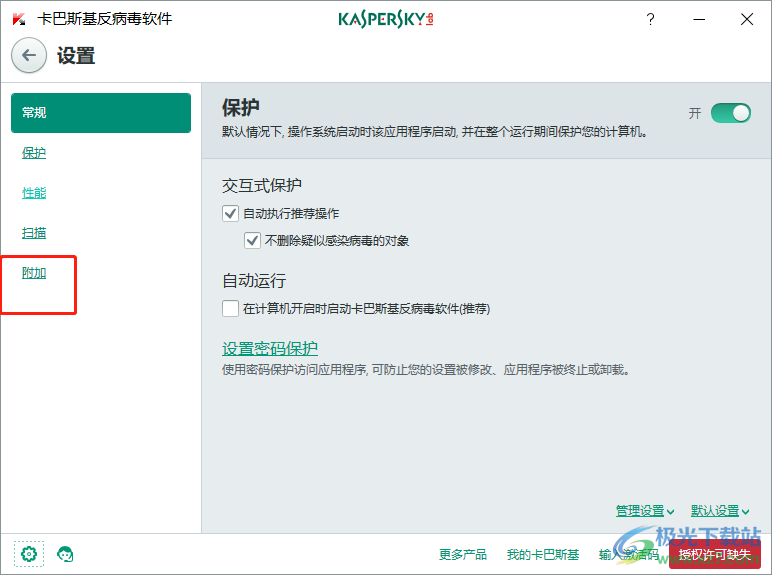Screen dimensions: 772x575
Task: Open the 附加 settings section
Action: coord(34,273)
